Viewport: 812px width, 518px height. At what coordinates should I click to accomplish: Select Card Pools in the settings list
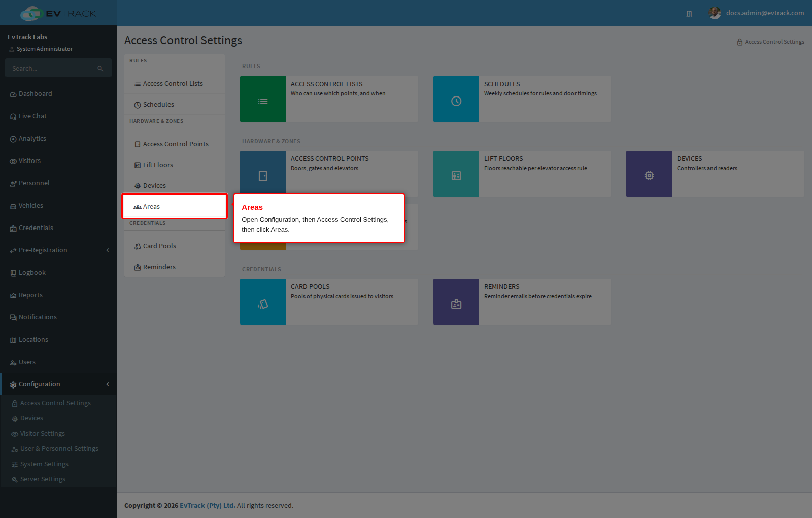175,246
